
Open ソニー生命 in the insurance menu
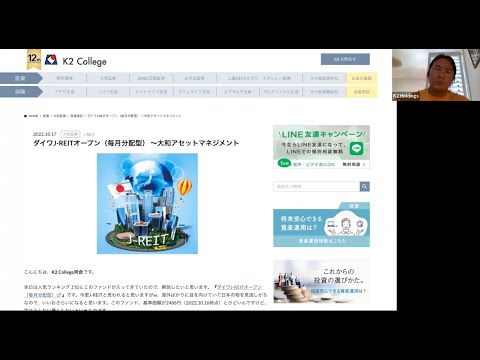[108, 91]
